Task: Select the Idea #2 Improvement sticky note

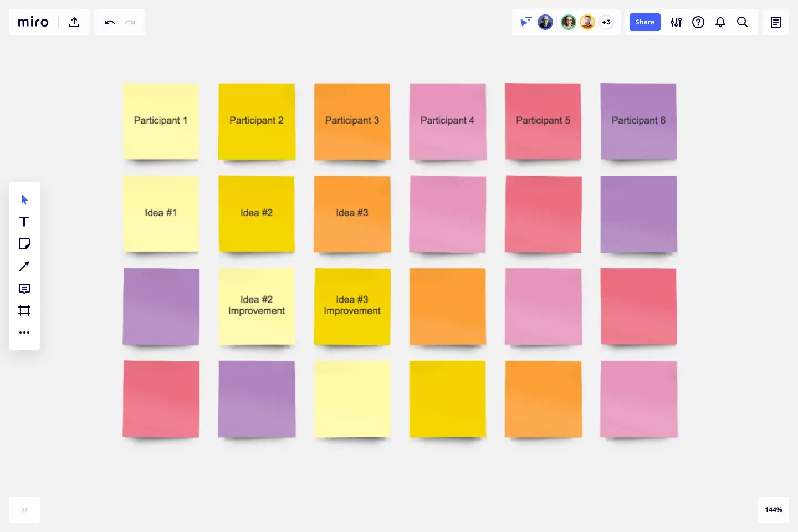Action: pos(257,306)
